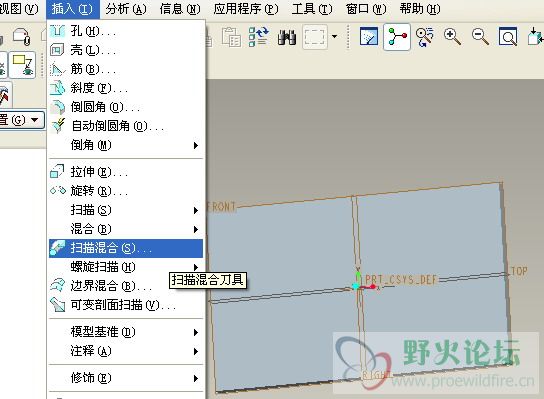This screenshot has width=544, height=399.
Task: Open dropdown arrow beside selection box
Action: point(334,36)
